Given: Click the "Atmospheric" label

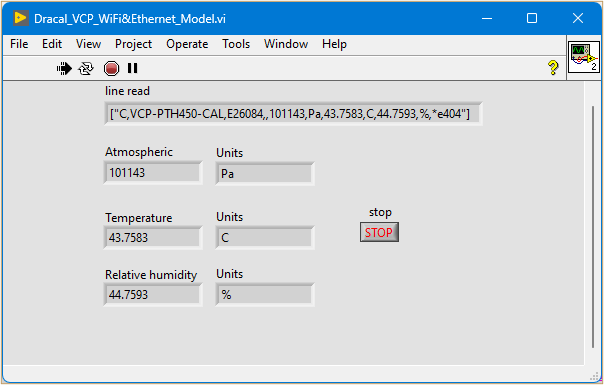Looking at the screenshot, I should coord(139,152).
